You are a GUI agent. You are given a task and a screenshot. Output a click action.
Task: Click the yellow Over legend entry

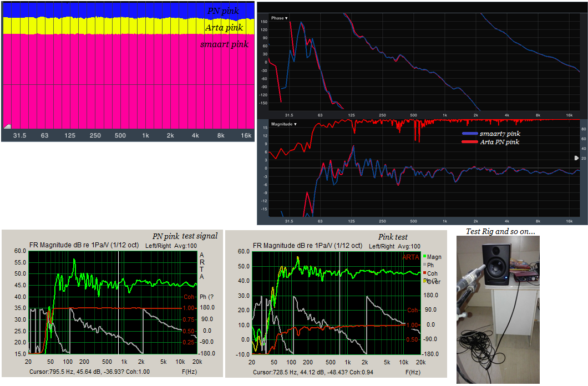tap(432, 281)
